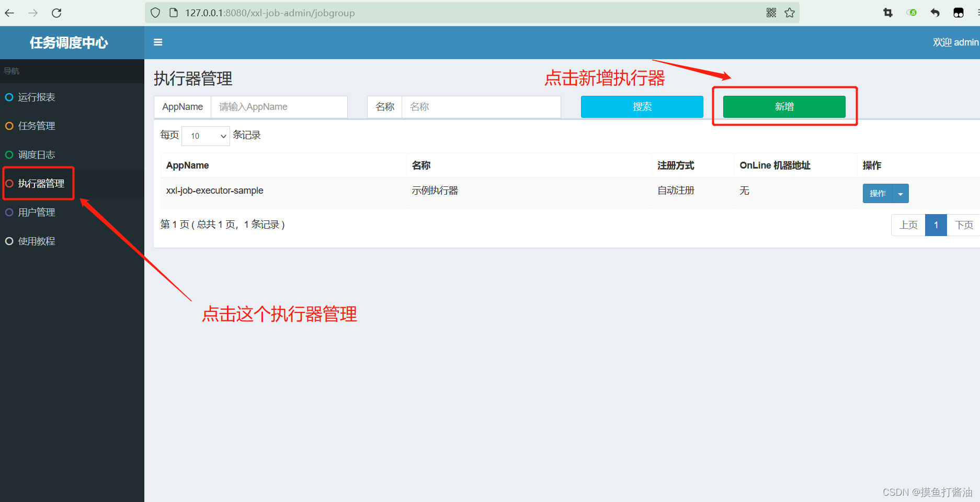Screen dimensions: 980x502
Task: Click the undo arrow toolbar icon
Action: tap(935, 13)
